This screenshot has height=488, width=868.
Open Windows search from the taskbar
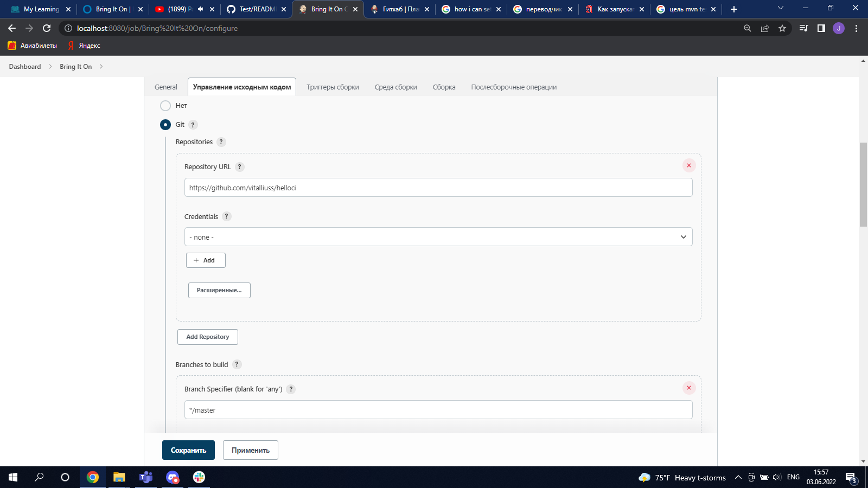tap(39, 477)
